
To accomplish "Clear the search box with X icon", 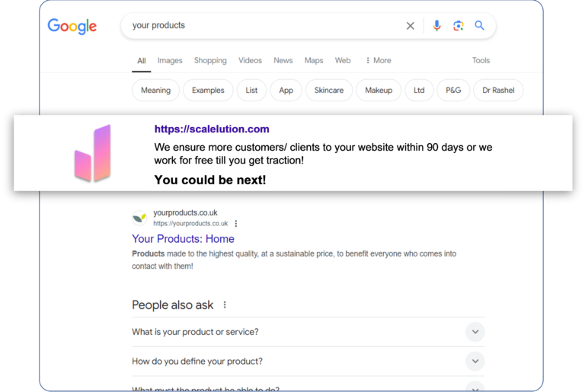I will [410, 26].
